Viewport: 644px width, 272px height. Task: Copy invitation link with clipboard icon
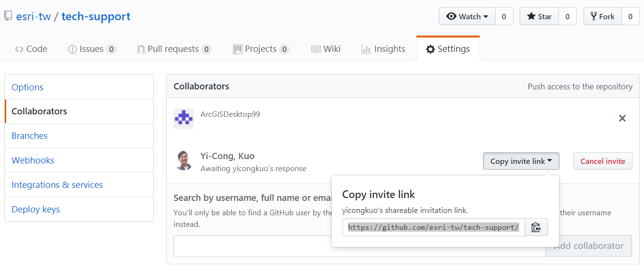536,227
